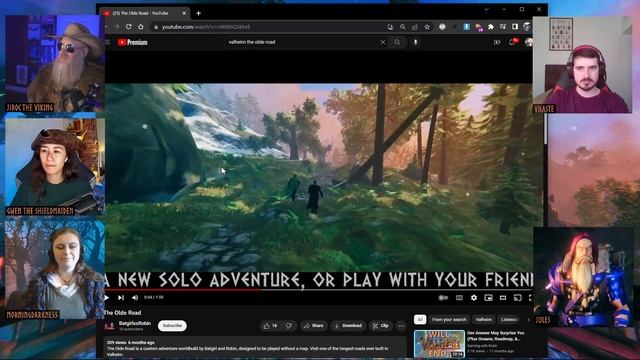Skip to next video

[121, 298]
